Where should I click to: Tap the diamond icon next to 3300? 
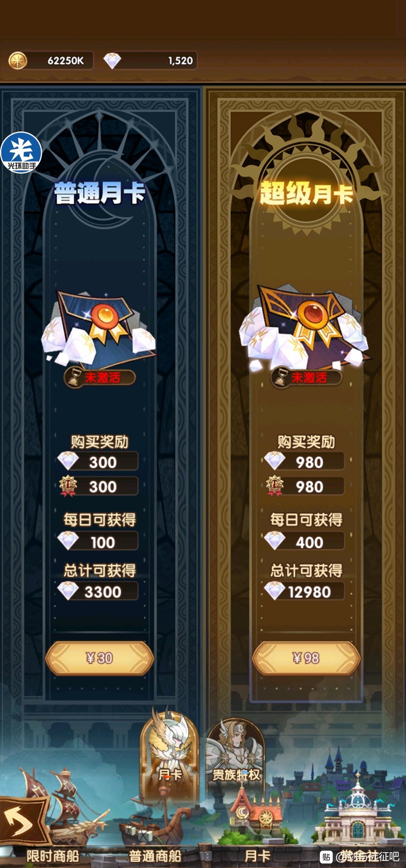point(68,591)
